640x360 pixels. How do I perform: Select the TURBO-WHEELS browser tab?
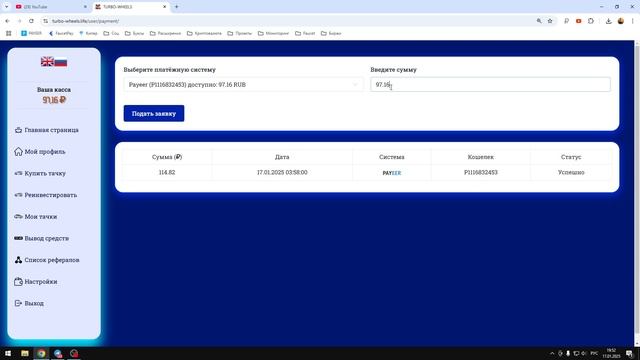pyautogui.click(x=130, y=7)
